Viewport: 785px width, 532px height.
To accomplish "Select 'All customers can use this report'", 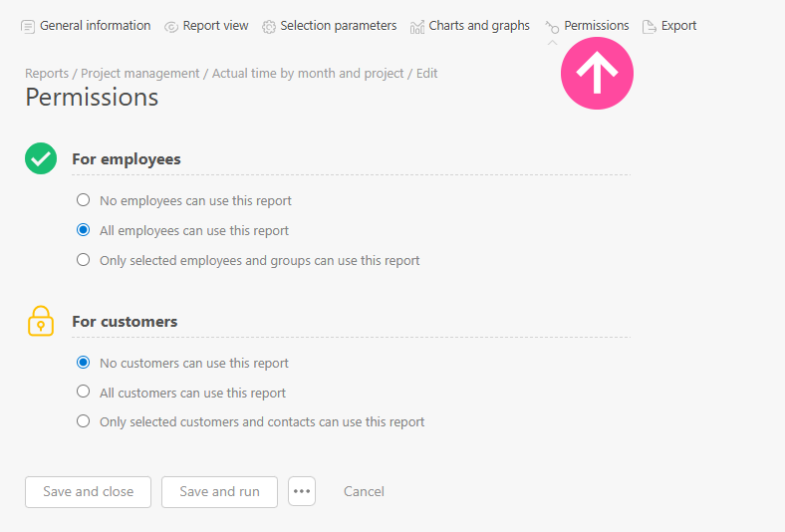I will pos(84,393).
